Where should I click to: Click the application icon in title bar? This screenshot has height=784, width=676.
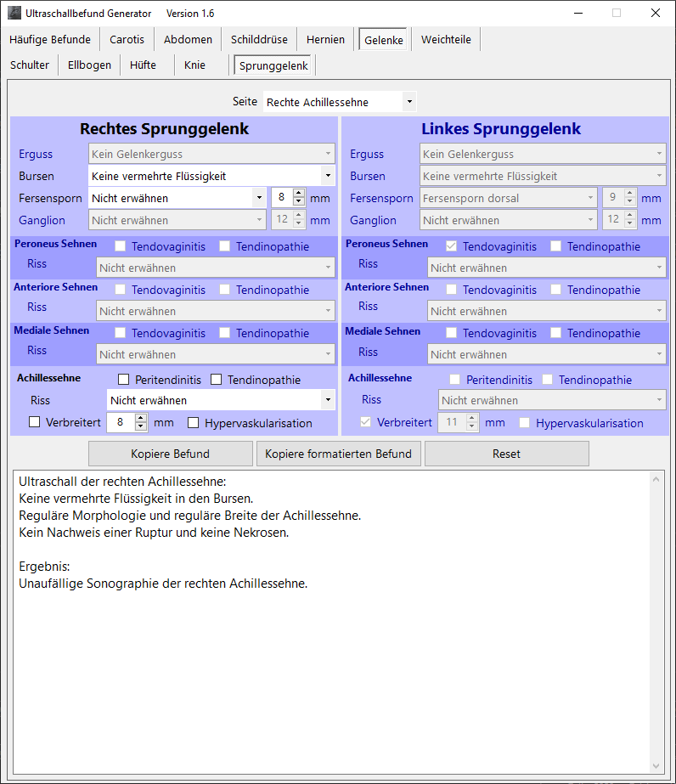(14, 13)
